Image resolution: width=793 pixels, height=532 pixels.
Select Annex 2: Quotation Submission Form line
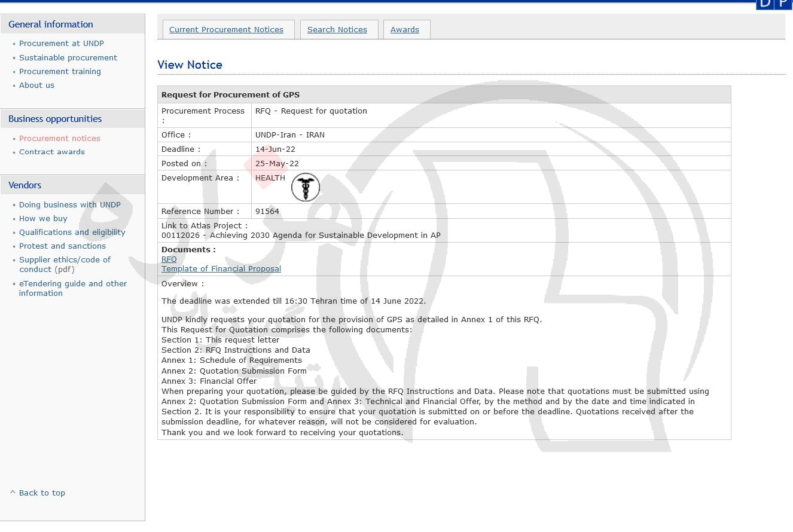(x=234, y=371)
